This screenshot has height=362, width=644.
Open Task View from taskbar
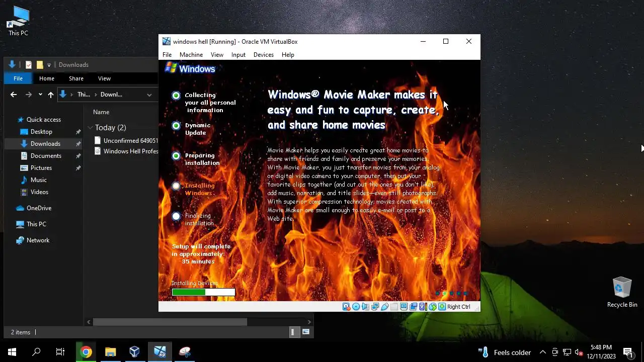[x=60, y=352]
